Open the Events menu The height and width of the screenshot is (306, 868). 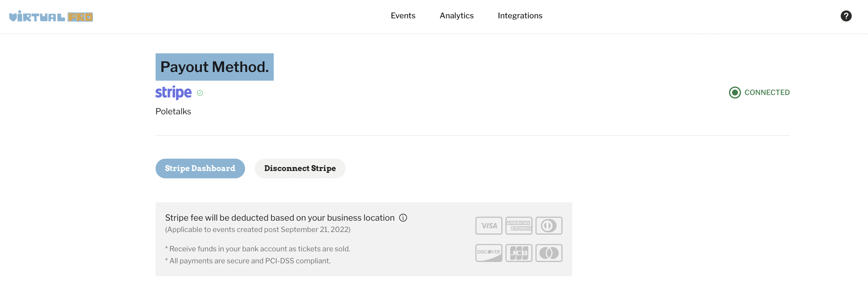(x=403, y=16)
